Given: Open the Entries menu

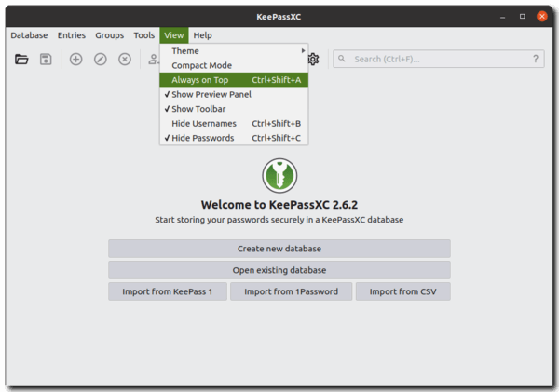Looking at the screenshot, I should [x=72, y=35].
